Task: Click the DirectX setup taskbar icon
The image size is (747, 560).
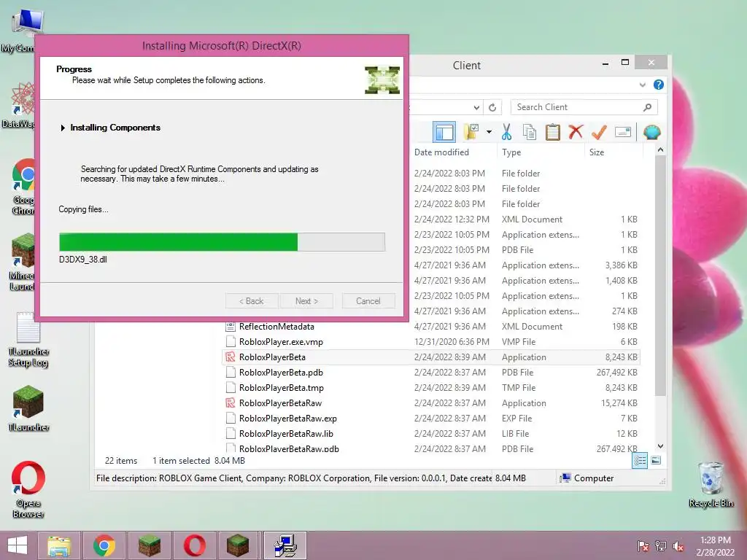Action: click(285, 545)
